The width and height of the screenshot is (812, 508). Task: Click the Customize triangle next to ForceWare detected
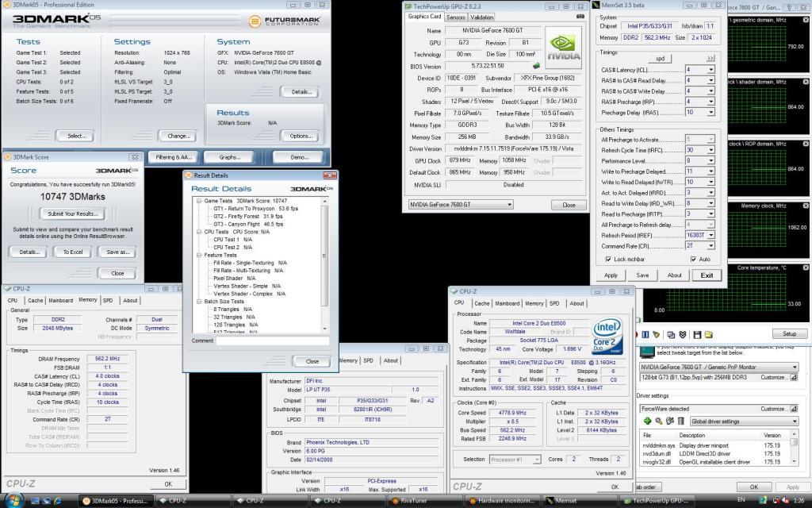[x=793, y=409]
